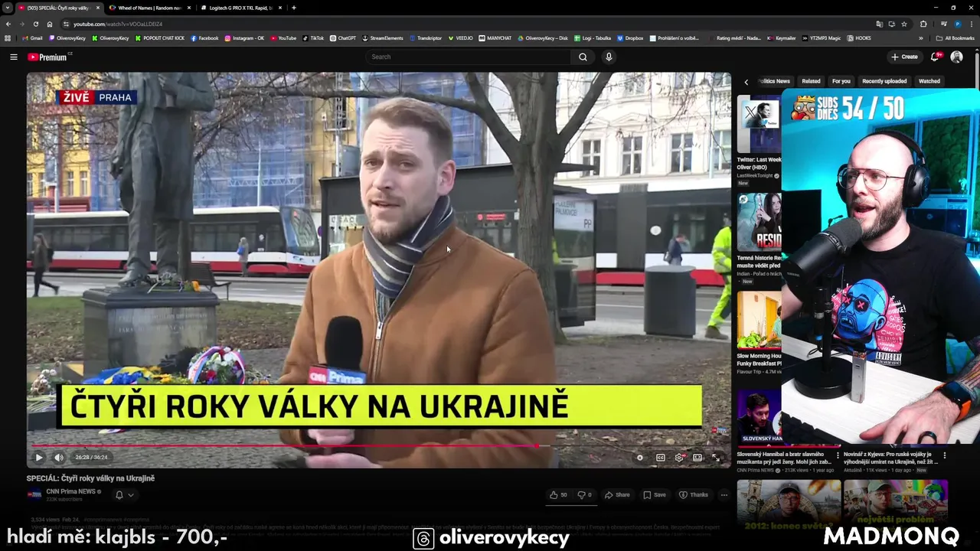The image size is (980, 551).
Task: Open options menu for Novinář z Kyjeva video
Action: point(944,455)
